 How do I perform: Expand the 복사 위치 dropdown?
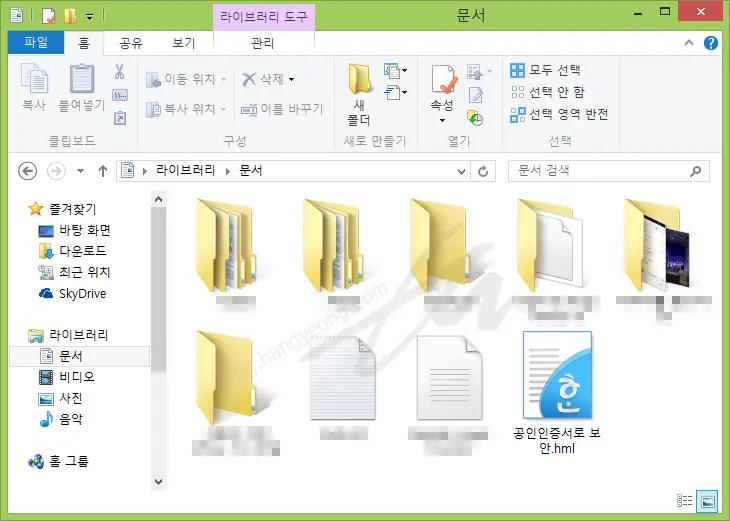(223, 109)
